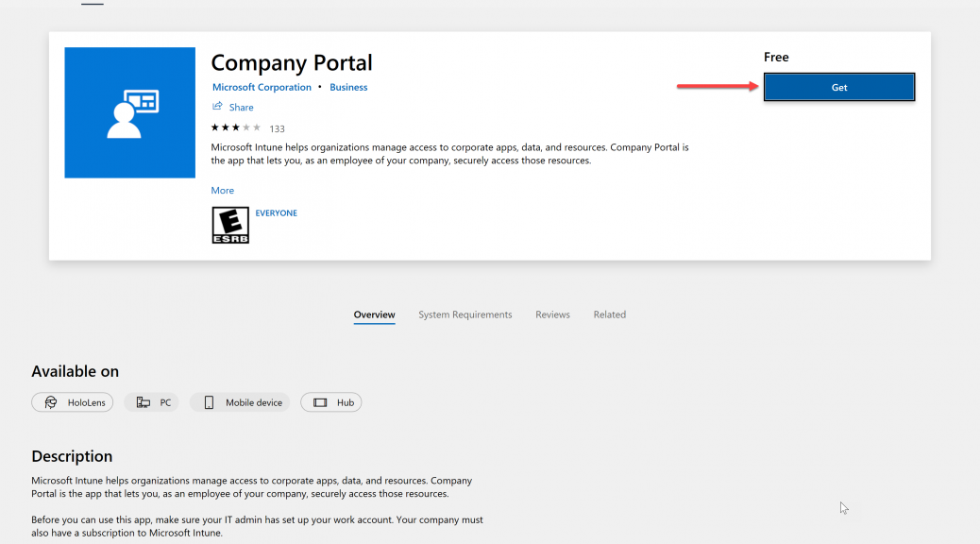The height and width of the screenshot is (544, 980).
Task: Click the Share arrow icon
Action: tap(217, 107)
